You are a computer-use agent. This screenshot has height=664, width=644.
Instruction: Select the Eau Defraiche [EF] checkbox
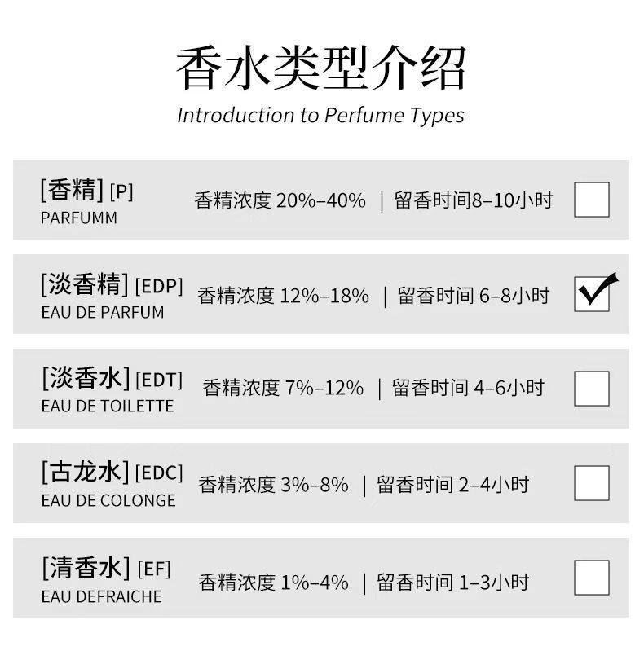(x=591, y=578)
